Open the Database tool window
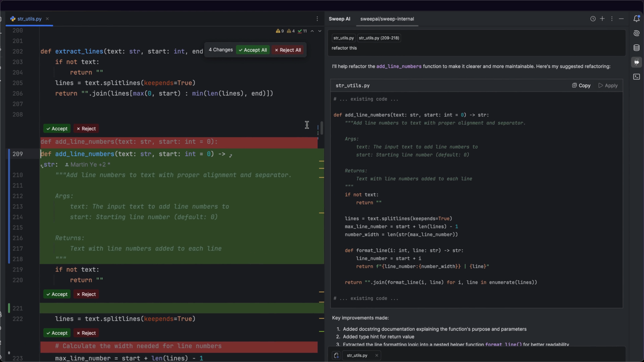 click(637, 47)
